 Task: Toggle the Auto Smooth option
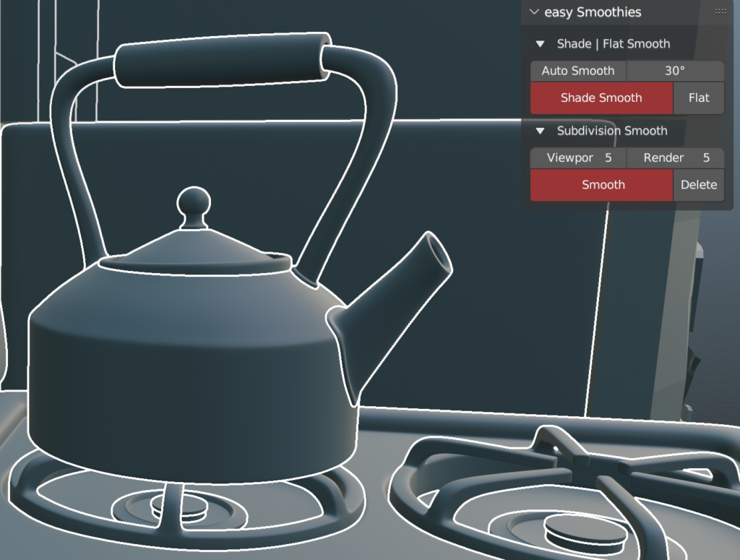point(577,71)
